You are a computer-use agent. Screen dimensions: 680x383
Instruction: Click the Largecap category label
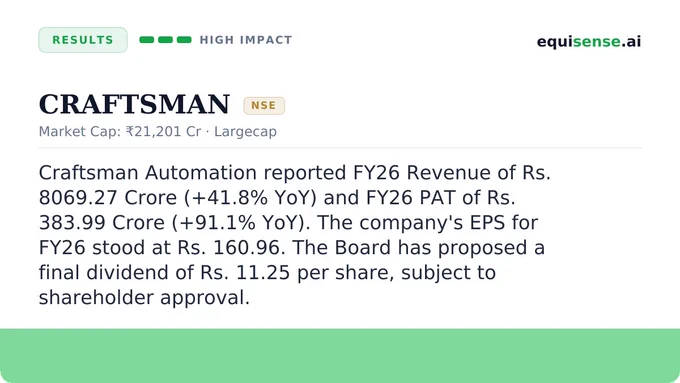click(x=245, y=131)
